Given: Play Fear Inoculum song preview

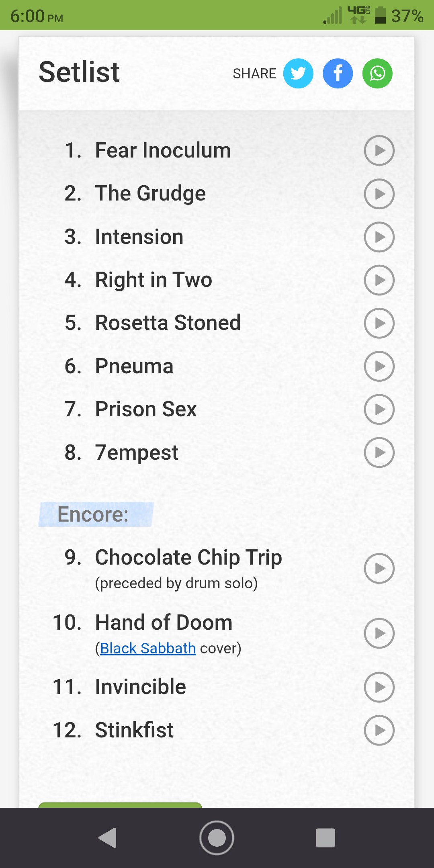Looking at the screenshot, I should [379, 150].
